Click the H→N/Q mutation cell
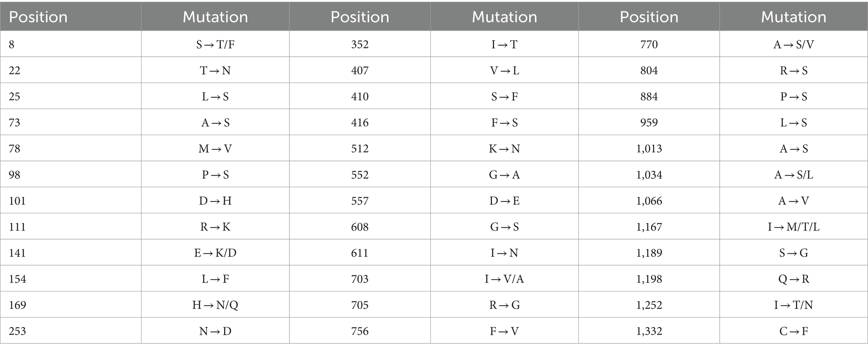Viewport: 868px width, 351px height. (x=215, y=305)
